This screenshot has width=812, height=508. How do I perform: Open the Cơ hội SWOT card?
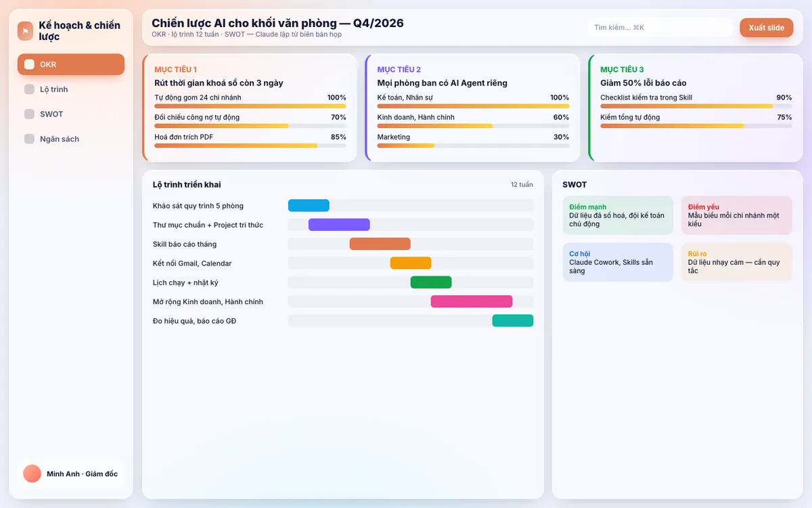pyautogui.click(x=618, y=262)
